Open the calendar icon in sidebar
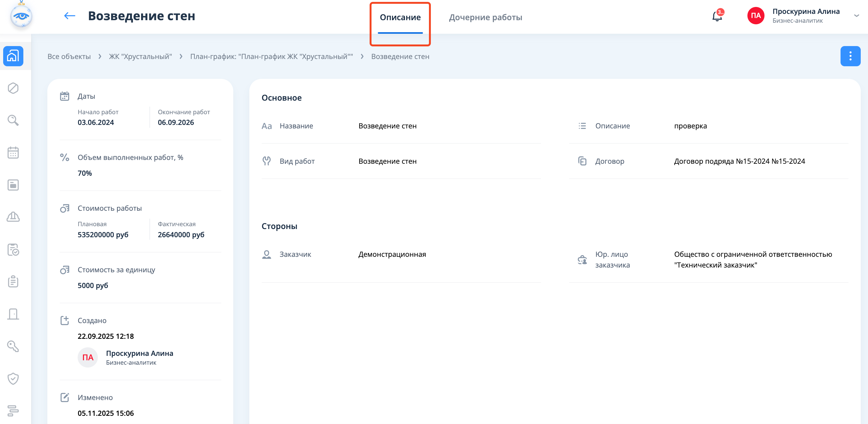The image size is (868, 424). pyautogui.click(x=13, y=153)
